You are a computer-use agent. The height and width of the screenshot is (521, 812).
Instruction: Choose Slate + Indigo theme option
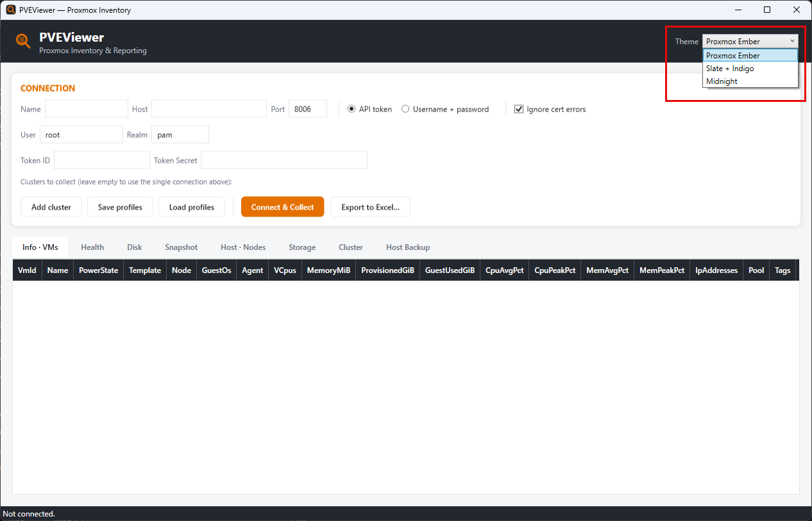pyautogui.click(x=750, y=69)
